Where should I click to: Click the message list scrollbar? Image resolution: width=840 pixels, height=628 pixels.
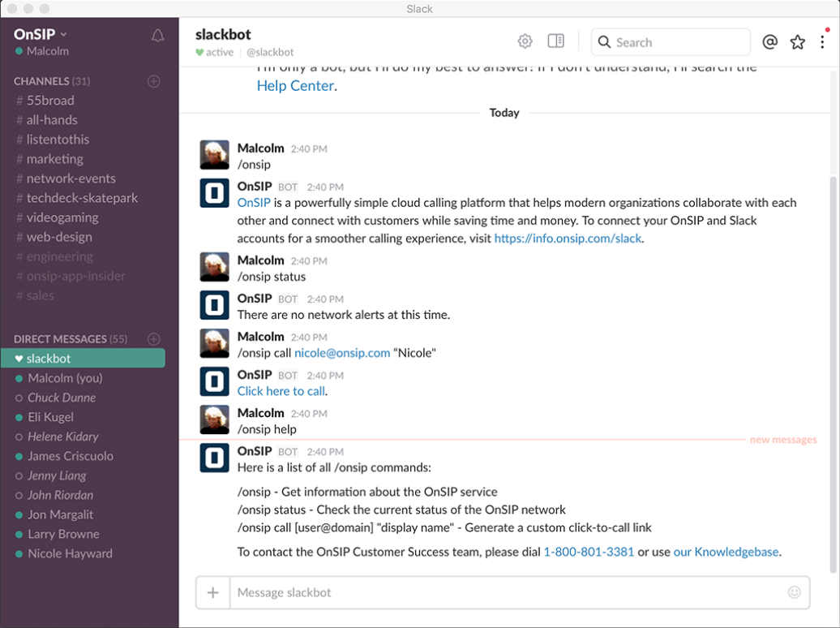tap(833, 376)
